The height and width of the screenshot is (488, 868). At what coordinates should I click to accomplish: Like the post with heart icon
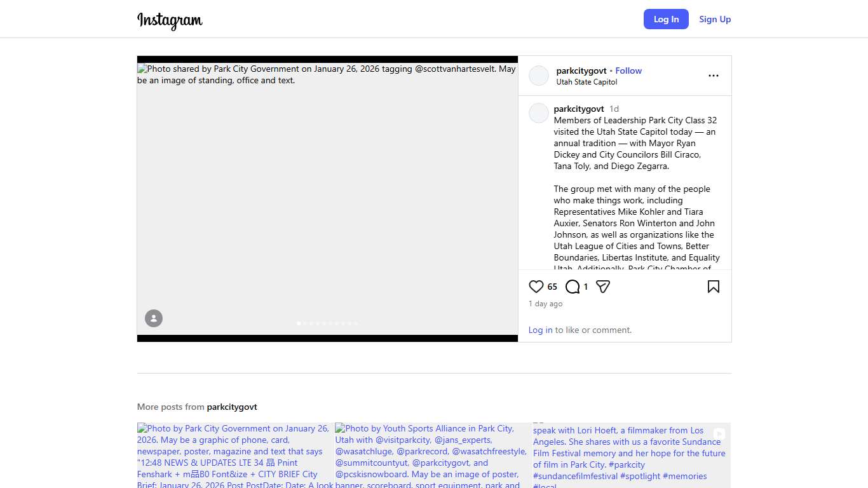point(536,287)
